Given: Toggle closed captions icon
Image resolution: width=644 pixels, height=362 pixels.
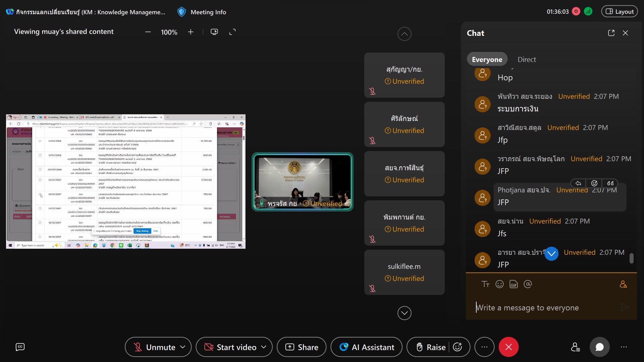Looking at the screenshot, I should coord(20,347).
